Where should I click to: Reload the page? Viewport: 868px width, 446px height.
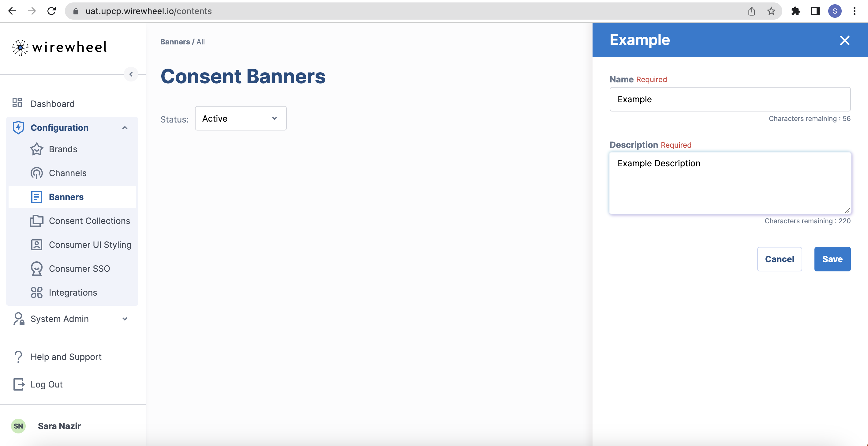[51, 11]
